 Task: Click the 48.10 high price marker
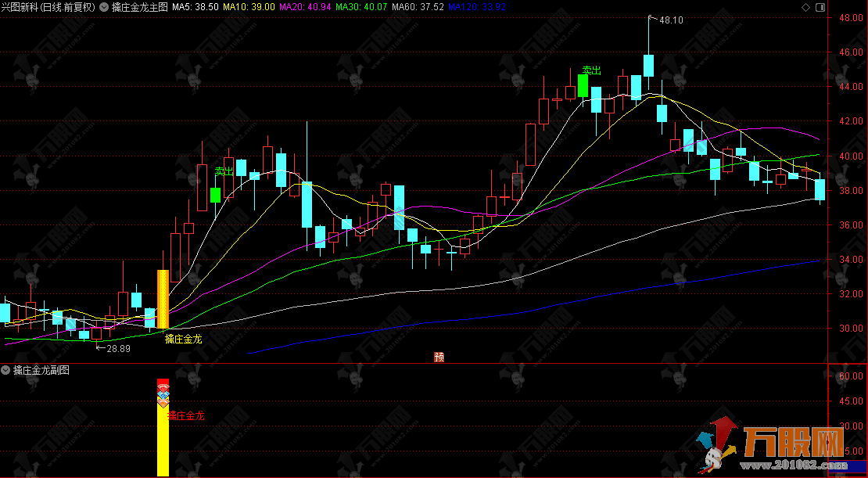[x=671, y=20]
